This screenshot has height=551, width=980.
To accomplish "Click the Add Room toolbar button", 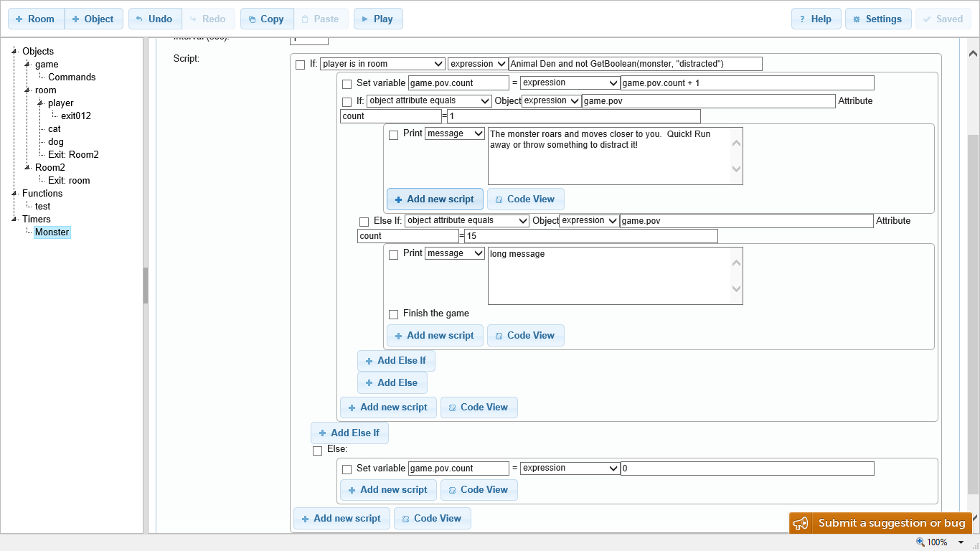I will click(36, 19).
